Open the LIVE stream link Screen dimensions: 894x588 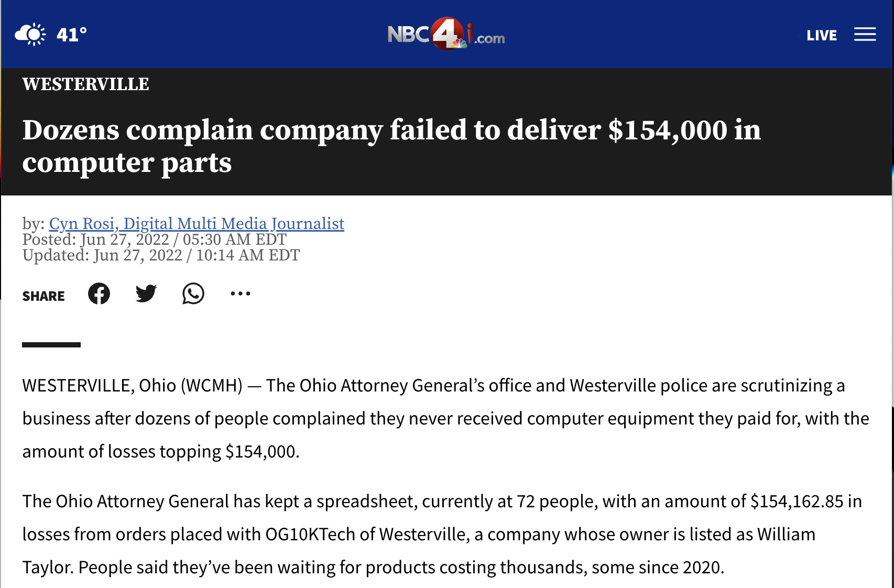point(821,36)
